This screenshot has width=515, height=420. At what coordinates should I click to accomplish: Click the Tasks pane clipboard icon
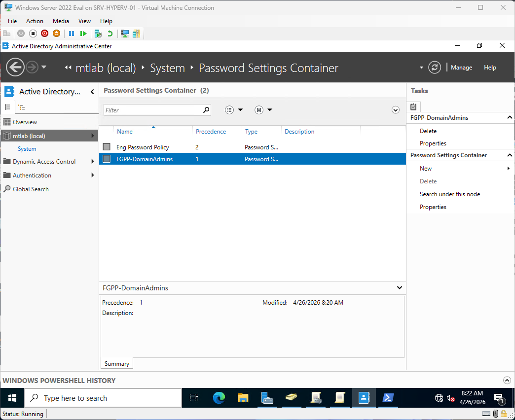coord(413,106)
